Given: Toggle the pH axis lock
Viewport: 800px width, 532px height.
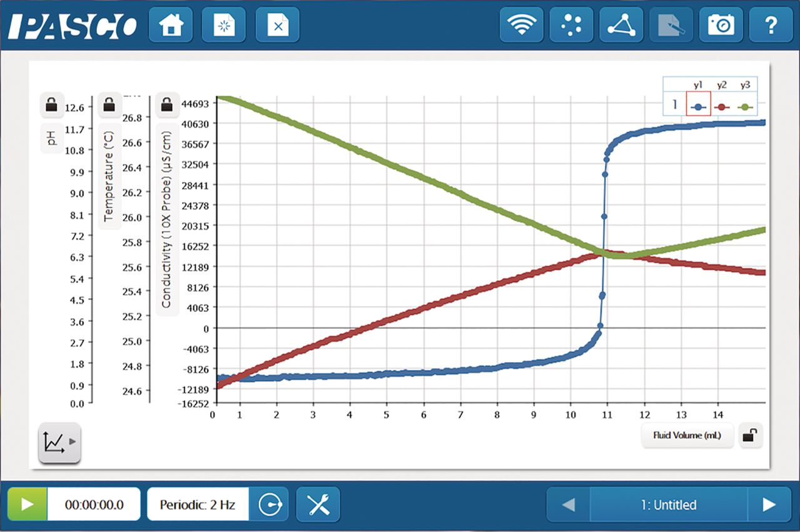Looking at the screenshot, I should (x=52, y=105).
